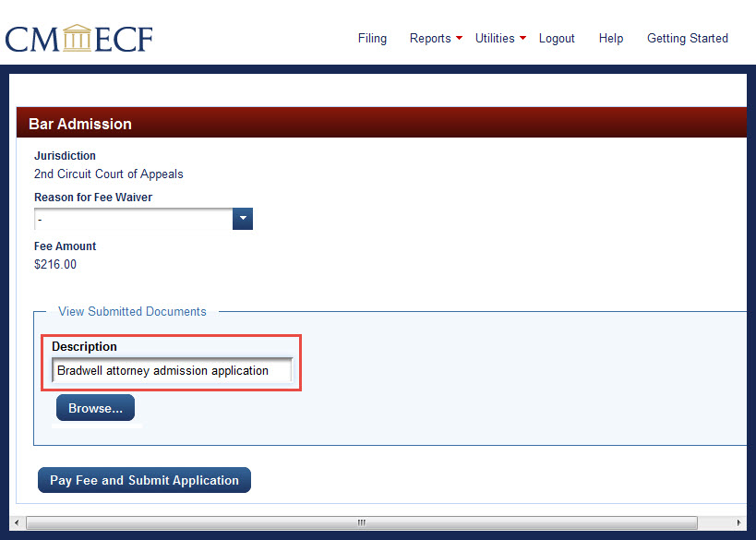Viewport: 756px width, 540px height.
Task: Open the Reports menu
Action: 429,39
